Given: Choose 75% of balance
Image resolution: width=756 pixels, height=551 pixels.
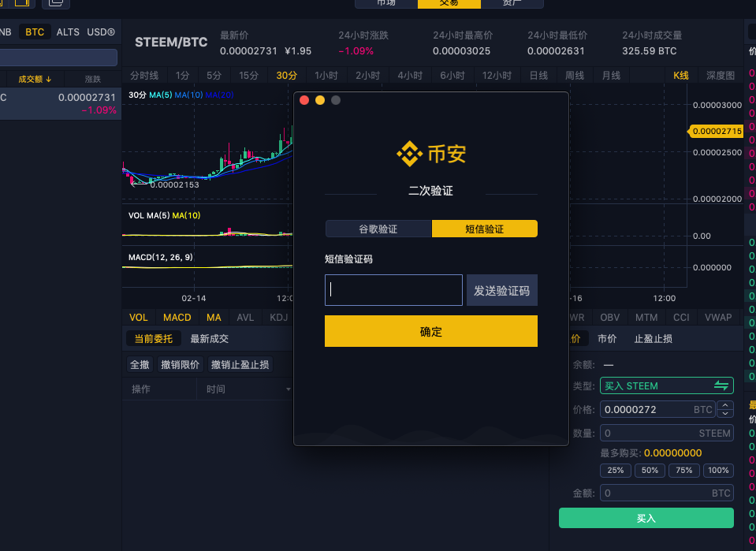Looking at the screenshot, I should (684, 470).
